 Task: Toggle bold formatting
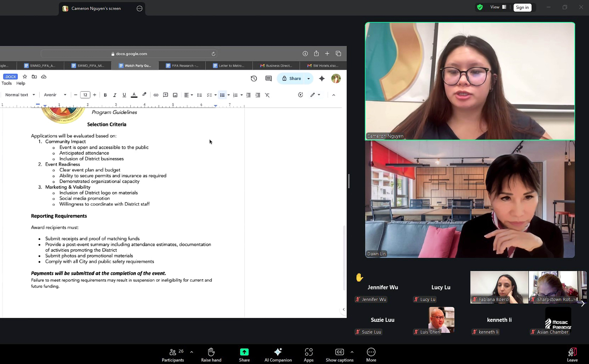[105, 95]
